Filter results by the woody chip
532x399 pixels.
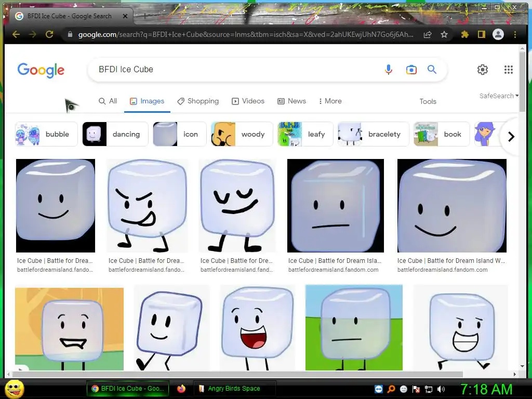[x=242, y=134]
